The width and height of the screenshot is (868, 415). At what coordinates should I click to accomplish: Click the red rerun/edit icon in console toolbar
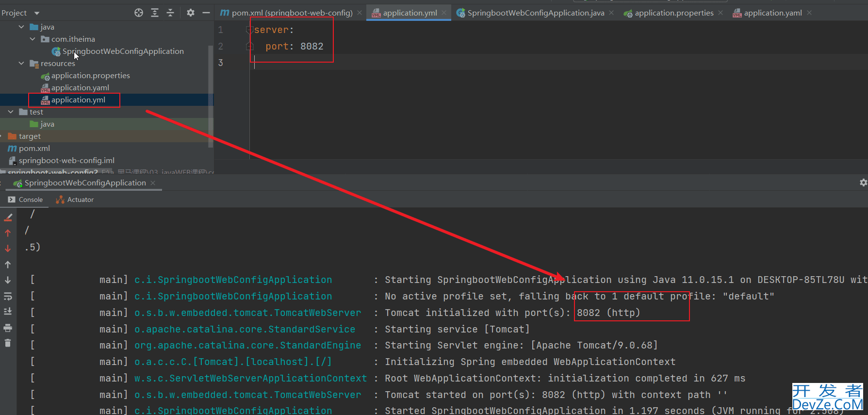pos(8,217)
